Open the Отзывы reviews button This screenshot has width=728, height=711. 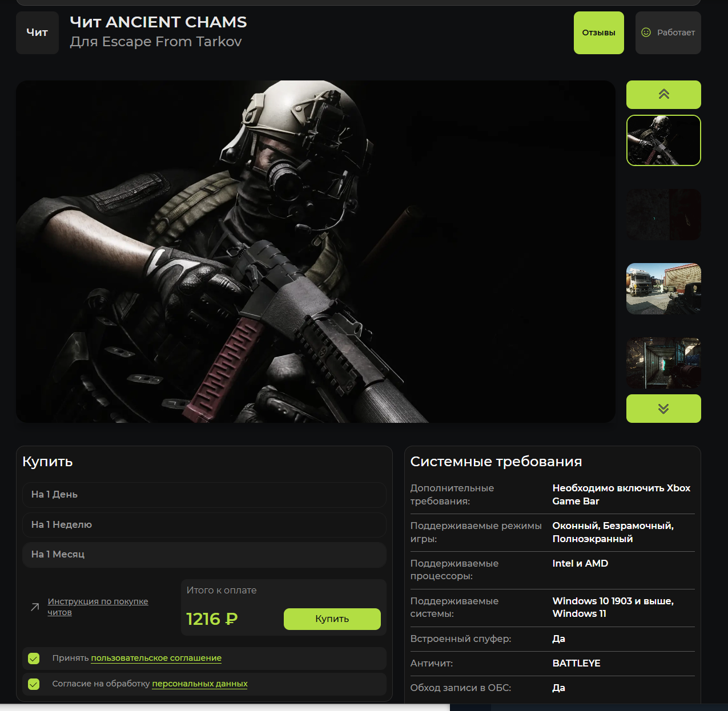coord(599,33)
